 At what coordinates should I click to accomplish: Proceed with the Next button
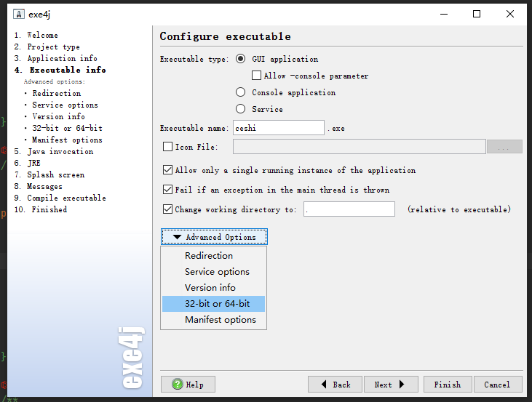[x=389, y=385]
